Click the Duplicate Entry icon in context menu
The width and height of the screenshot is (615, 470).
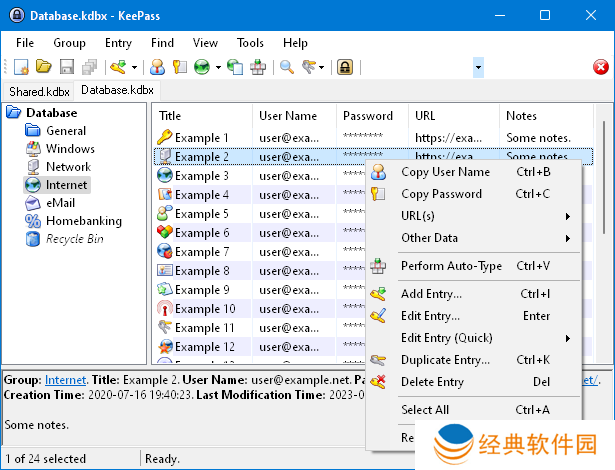tap(378, 359)
